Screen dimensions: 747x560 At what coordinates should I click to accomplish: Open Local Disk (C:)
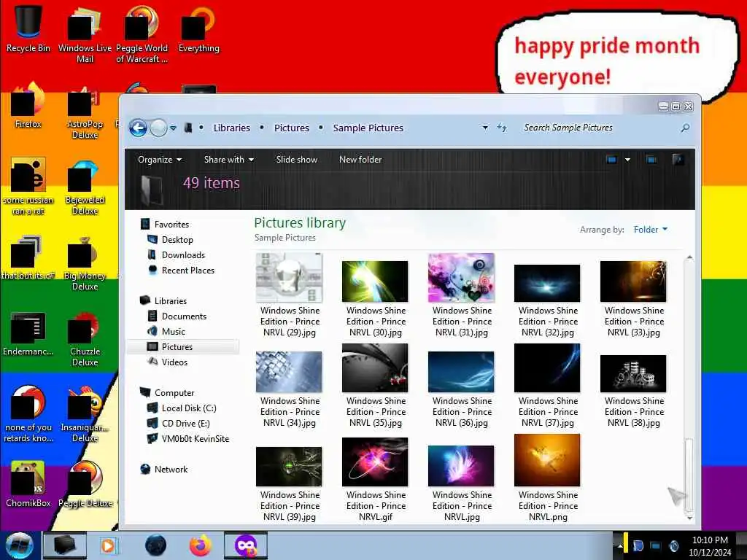tap(189, 408)
